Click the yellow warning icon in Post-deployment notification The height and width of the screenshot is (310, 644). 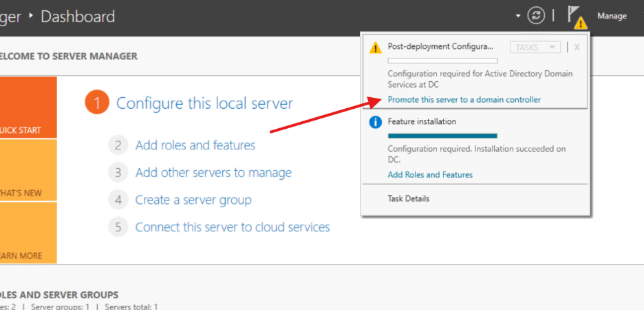[x=375, y=48]
